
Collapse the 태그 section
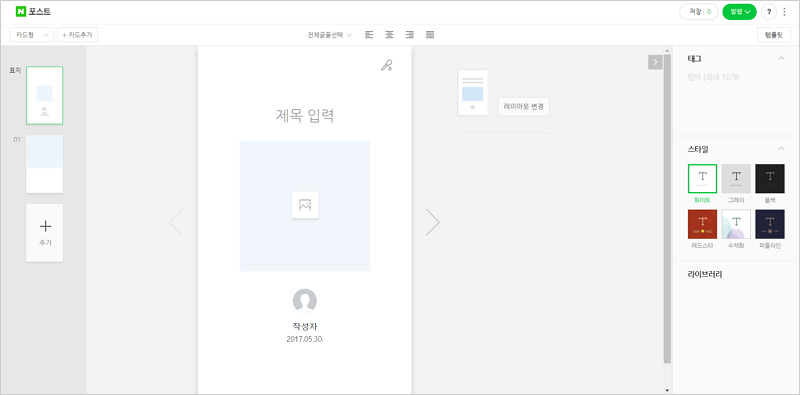coord(781,59)
